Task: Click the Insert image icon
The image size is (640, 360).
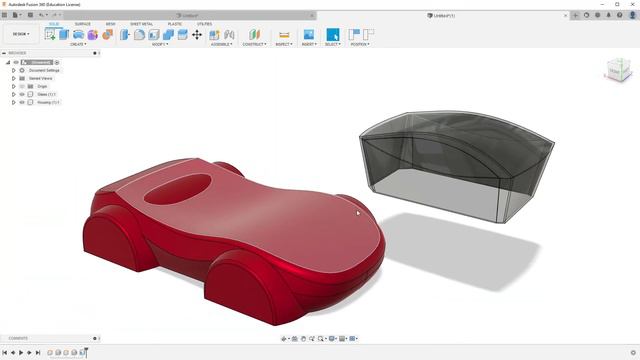Action: coord(309,35)
